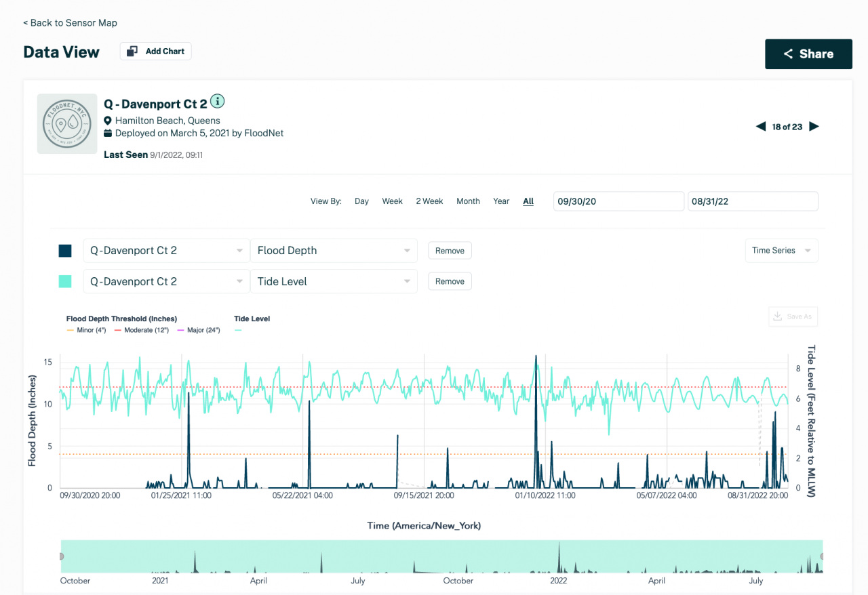Follow the Back to Sensor Map link
868x595 pixels.
pyautogui.click(x=71, y=22)
